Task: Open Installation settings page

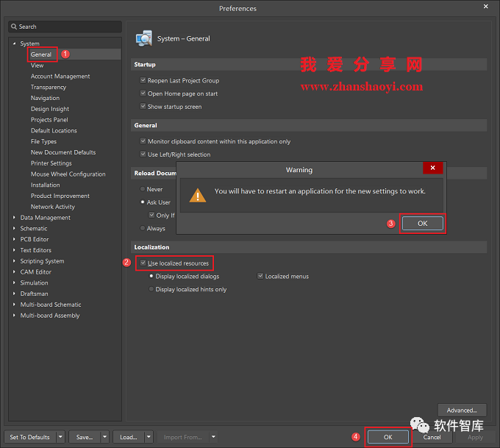Action: (46, 185)
